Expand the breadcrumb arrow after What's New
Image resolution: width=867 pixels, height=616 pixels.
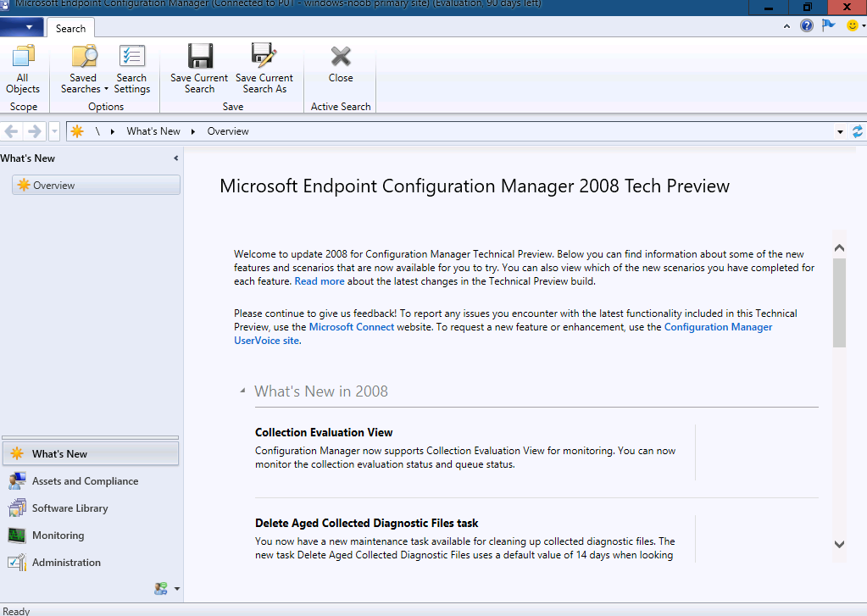[x=193, y=131]
